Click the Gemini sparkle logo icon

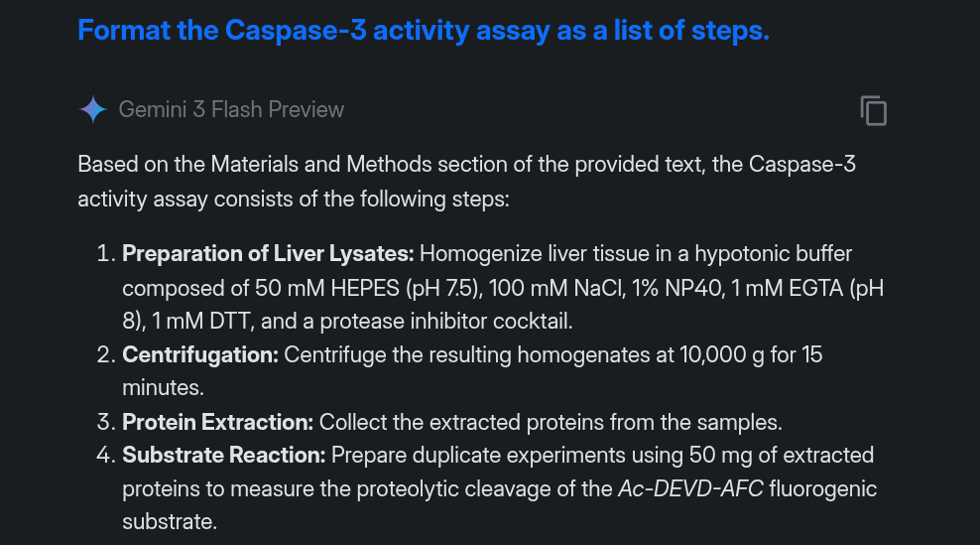click(x=92, y=109)
